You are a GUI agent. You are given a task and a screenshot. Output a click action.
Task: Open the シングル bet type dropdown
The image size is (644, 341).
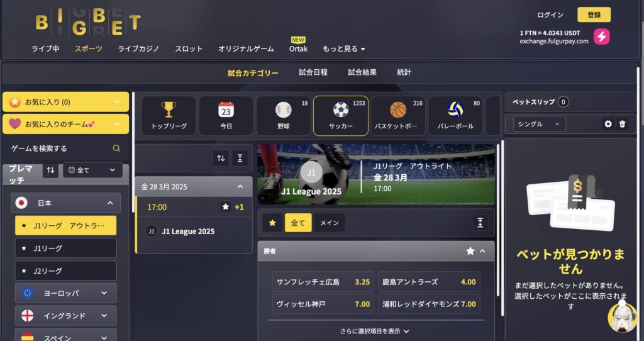point(540,124)
